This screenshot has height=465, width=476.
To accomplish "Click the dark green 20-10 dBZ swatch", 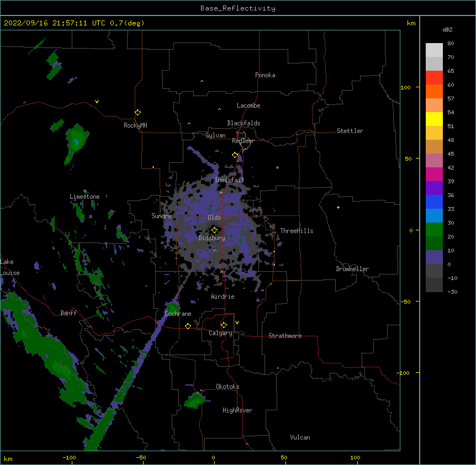I will coord(434,244).
